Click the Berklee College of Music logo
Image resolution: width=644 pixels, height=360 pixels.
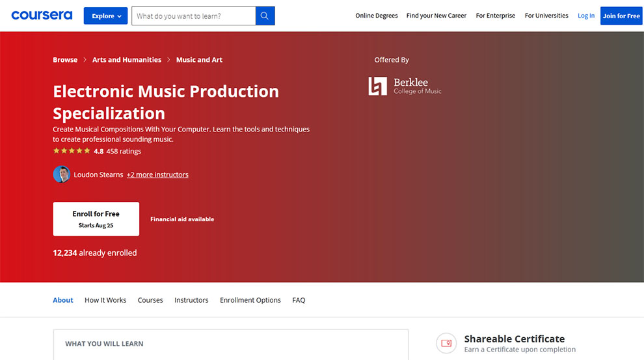pyautogui.click(x=405, y=86)
